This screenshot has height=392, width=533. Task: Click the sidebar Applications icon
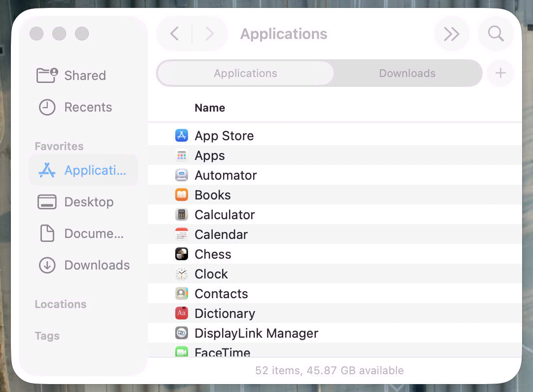pos(47,170)
